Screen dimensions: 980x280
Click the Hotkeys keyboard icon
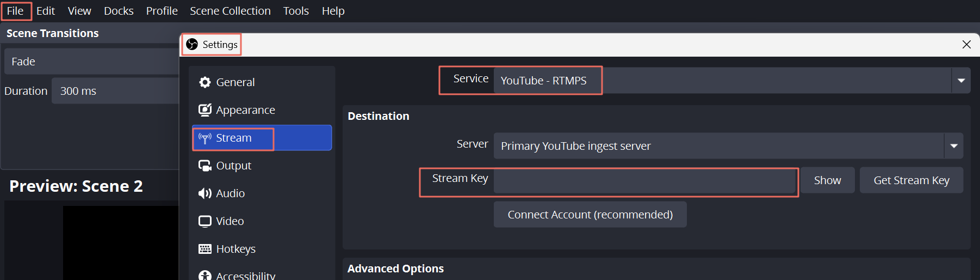pos(205,249)
